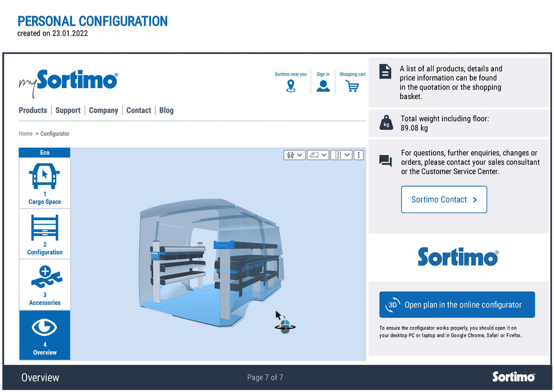The width and height of the screenshot is (554, 392).
Task: Expand the van transparency view dropdown
Action: [318, 155]
